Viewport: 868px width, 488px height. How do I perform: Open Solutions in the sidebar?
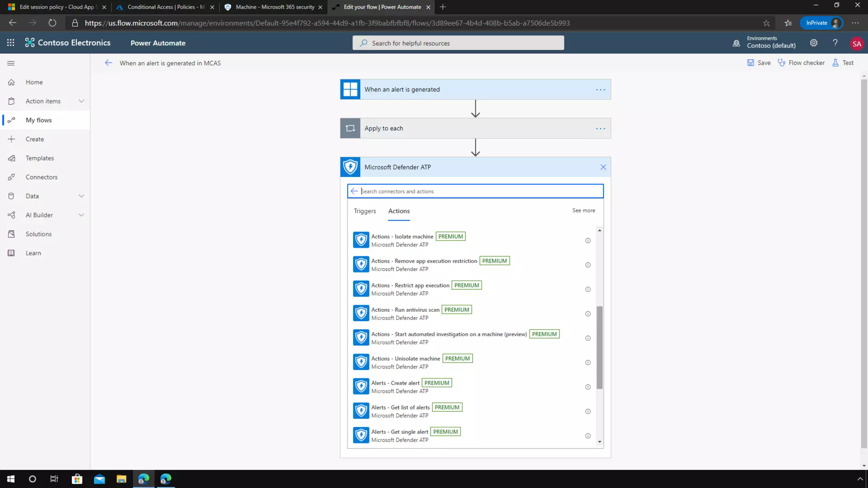point(45,234)
